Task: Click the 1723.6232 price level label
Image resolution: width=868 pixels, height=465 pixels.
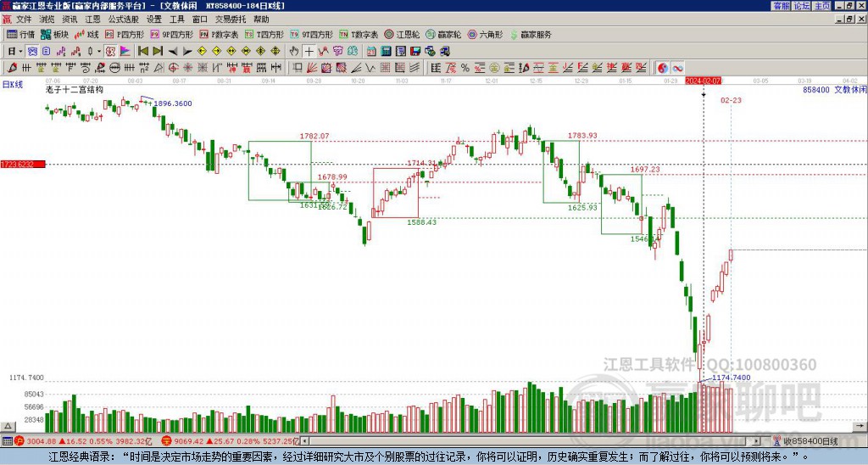Action: coord(23,165)
